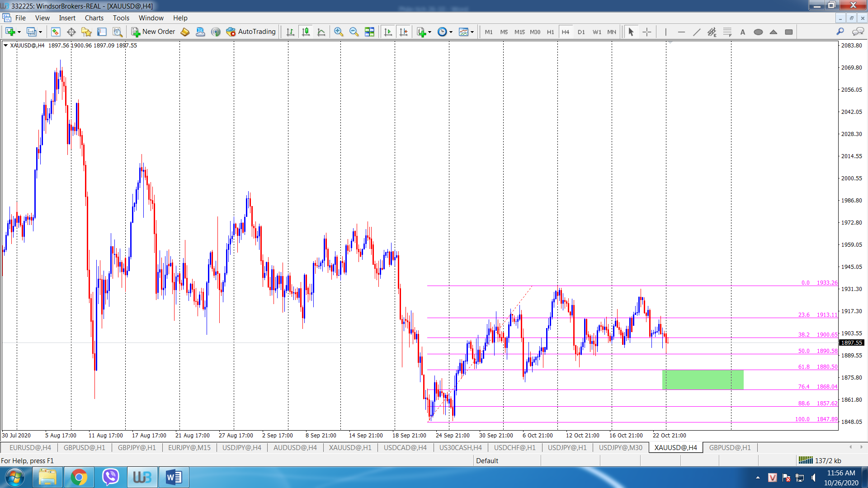This screenshot has width=868, height=488.
Task: Draw a trendline
Action: [697, 32]
